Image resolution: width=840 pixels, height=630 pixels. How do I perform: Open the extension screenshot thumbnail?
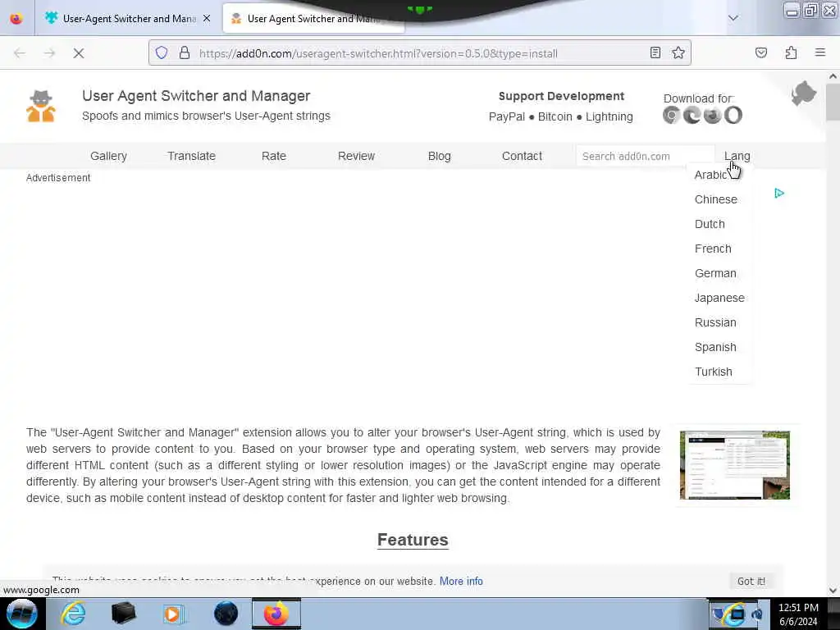[x=734, y=465]
